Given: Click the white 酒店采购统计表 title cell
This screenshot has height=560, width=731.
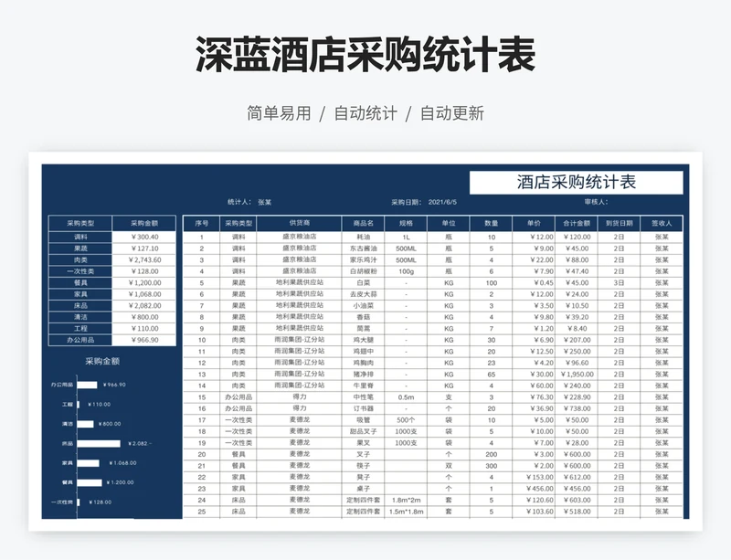Looking at the screenshot, I should click(576, 183).
